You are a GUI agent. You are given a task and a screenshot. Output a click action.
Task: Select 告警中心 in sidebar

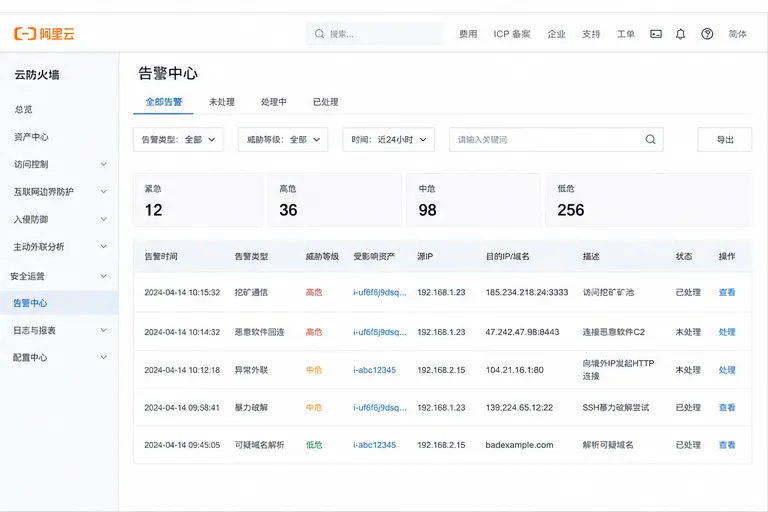(x=59, y=303)
